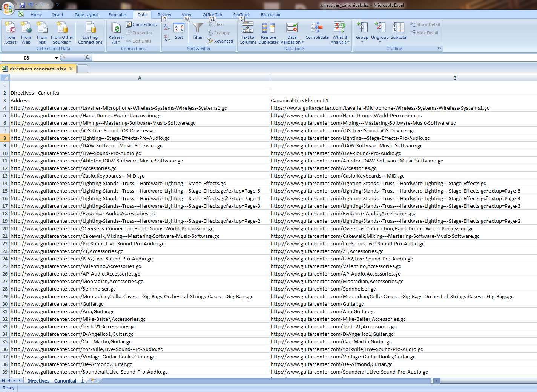The width and height of the screenshot is (537, 392).
Task: Click the Ungroup icon
Action: 380,28
